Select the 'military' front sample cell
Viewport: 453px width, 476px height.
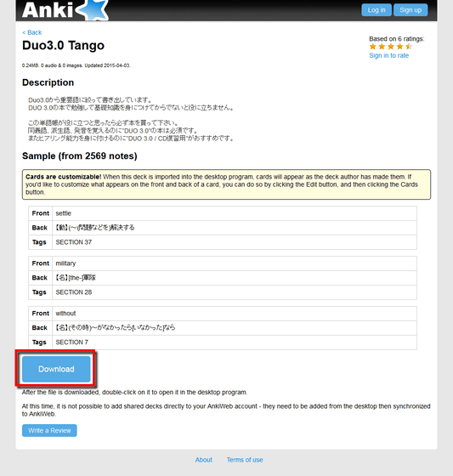(235, 263)
